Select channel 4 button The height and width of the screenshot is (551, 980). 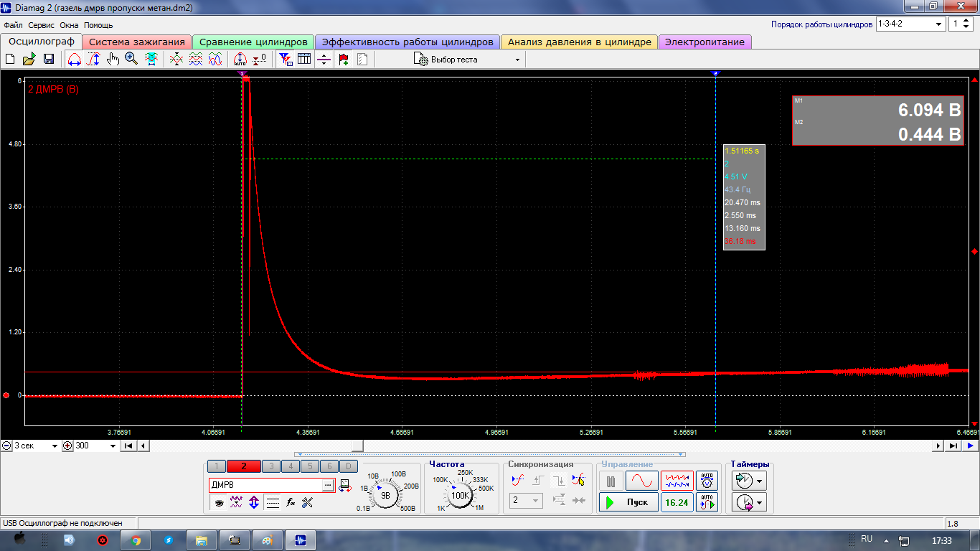pyautogui.click(x=291, y=466)
